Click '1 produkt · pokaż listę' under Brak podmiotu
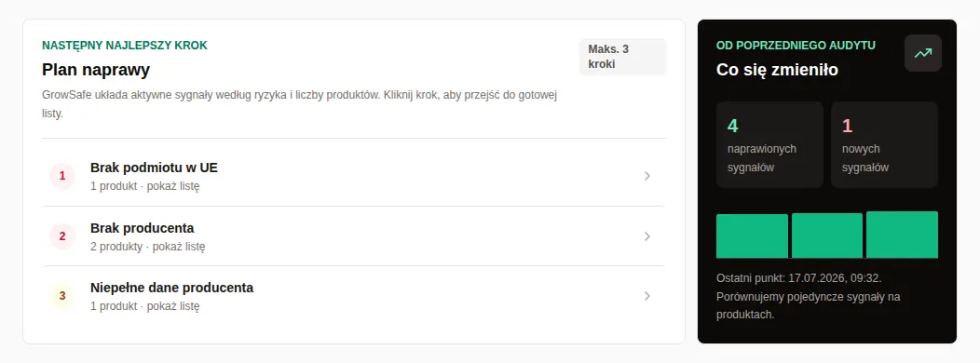Image resolution: width=980 pixels, height=363 pixels. click(145, 186)
